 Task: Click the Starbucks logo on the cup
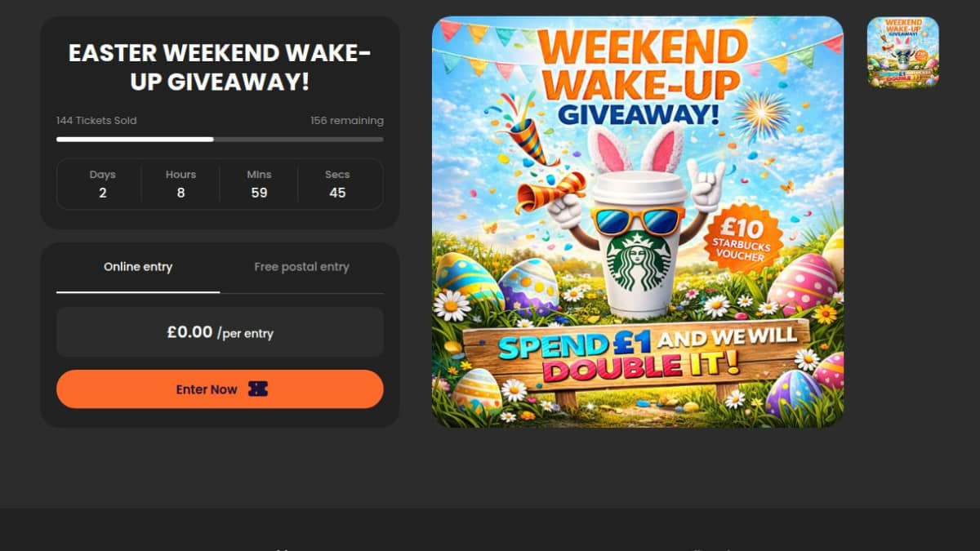(637, 263)
